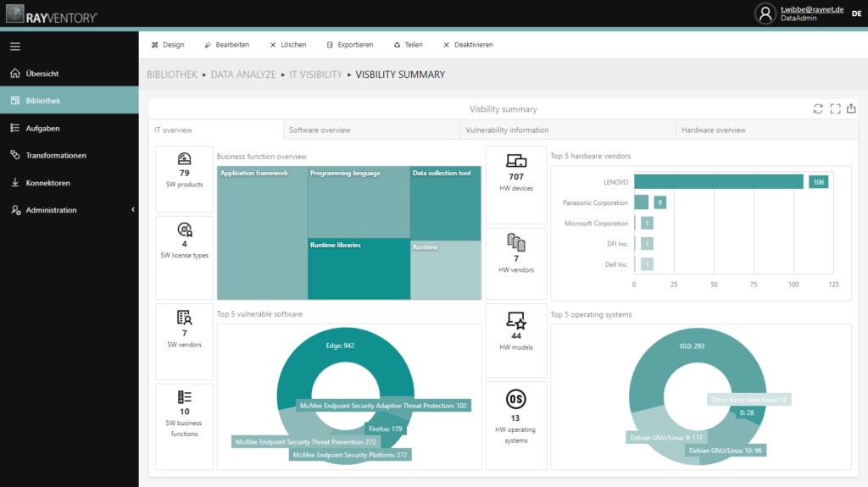Click the SW business functions icon
Screen dimensions: 868x487
[x=184, y=396]
